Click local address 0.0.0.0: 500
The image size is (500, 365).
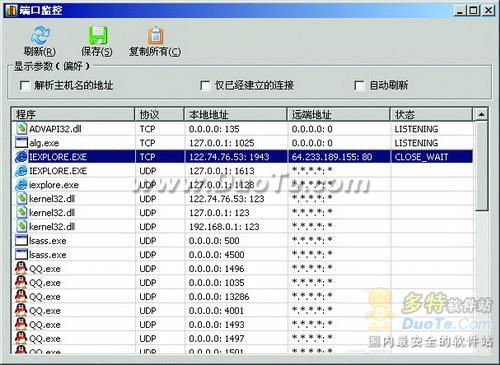coord(214,241)
